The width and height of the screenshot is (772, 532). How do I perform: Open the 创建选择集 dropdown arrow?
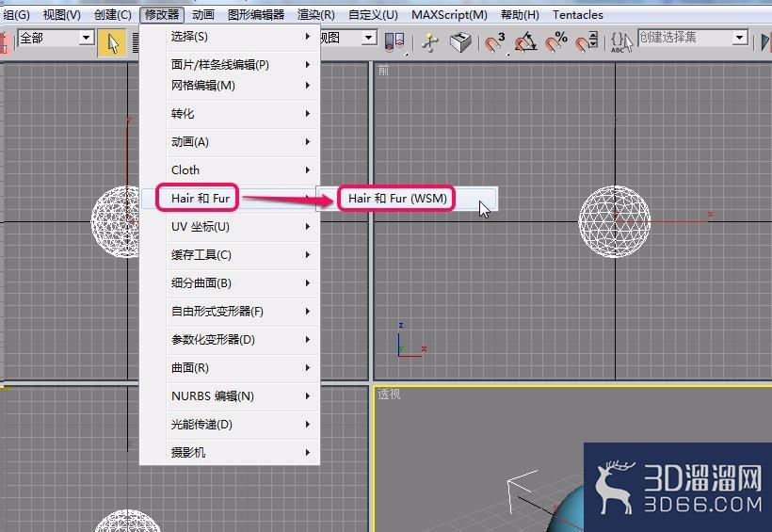click(739, 38)
